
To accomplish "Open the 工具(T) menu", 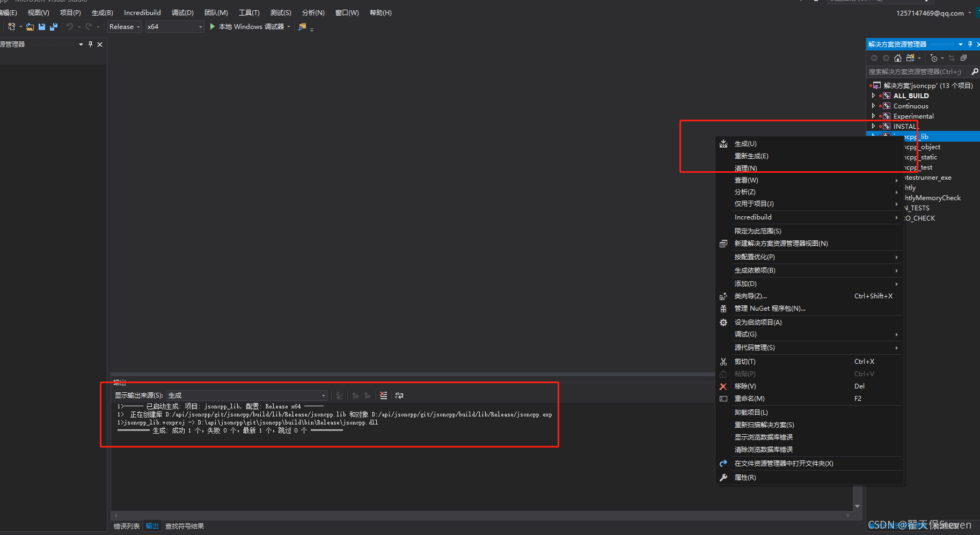I will [249, 13].
